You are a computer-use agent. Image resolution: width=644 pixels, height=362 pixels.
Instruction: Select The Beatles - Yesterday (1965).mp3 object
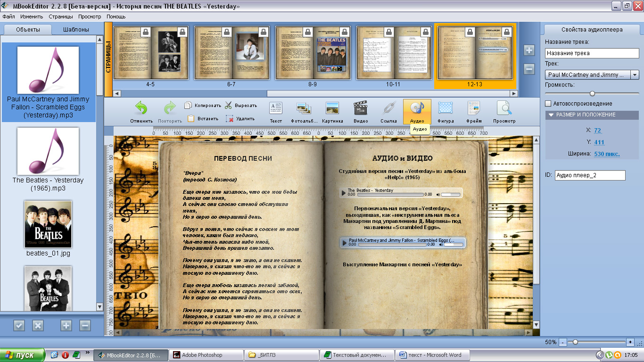tap(48, 159)
